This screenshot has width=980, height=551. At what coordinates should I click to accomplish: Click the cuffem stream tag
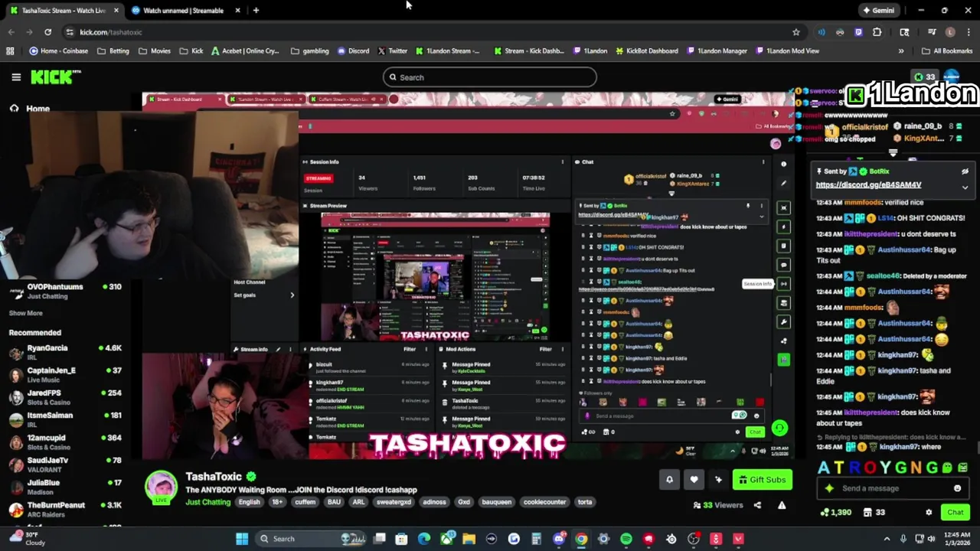point(305,502)
